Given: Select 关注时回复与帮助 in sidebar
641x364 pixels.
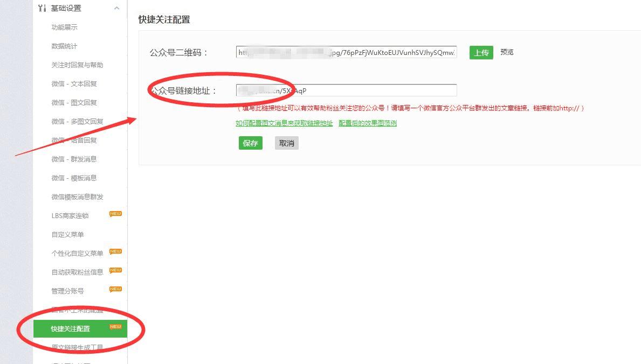Looking at the screenshot, I should click(x=77, y=65).
